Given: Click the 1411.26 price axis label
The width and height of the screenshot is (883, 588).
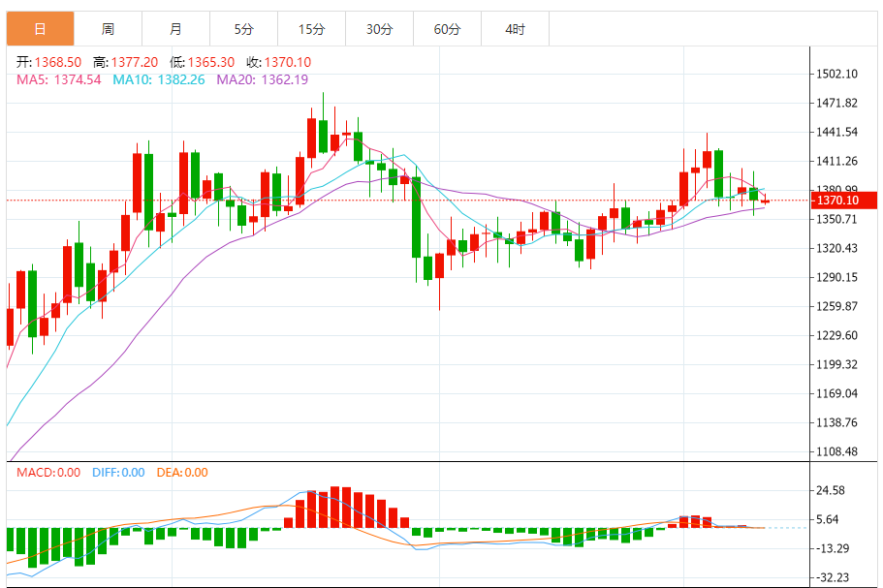Looking at the screenshot, I should coord(836,162).
